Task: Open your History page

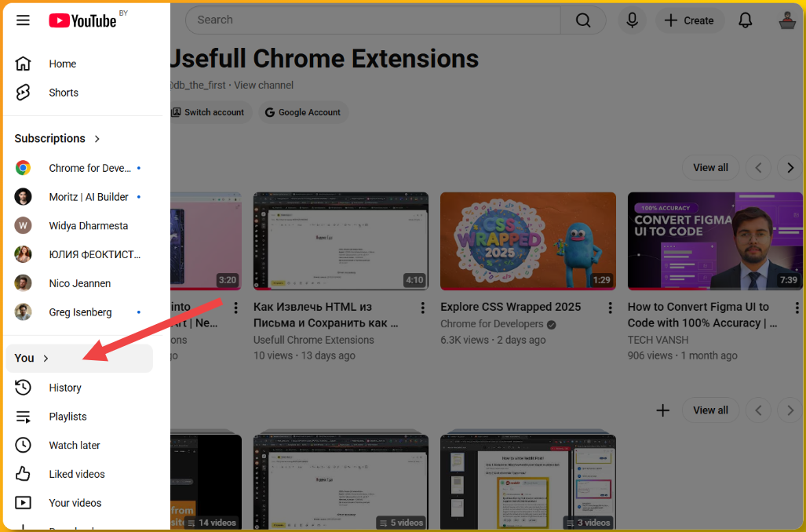Action: pyautogui.click(x=65, y=387)
